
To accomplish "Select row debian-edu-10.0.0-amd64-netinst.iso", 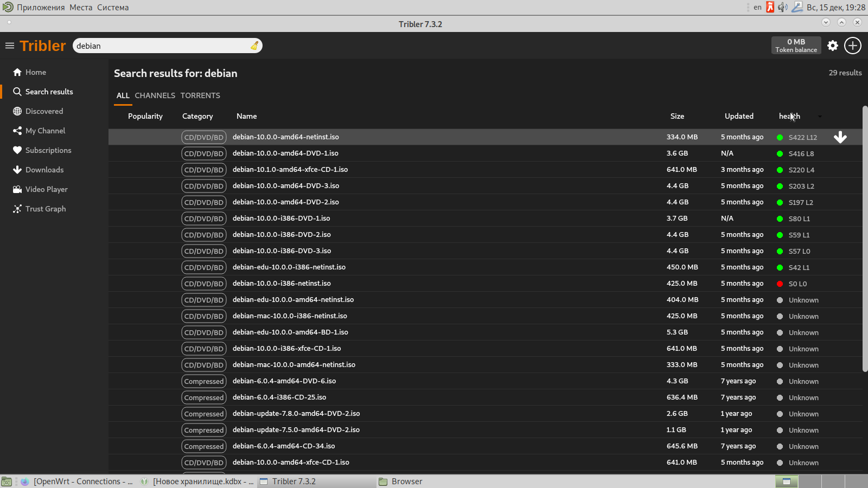I will tap(485, 300).
